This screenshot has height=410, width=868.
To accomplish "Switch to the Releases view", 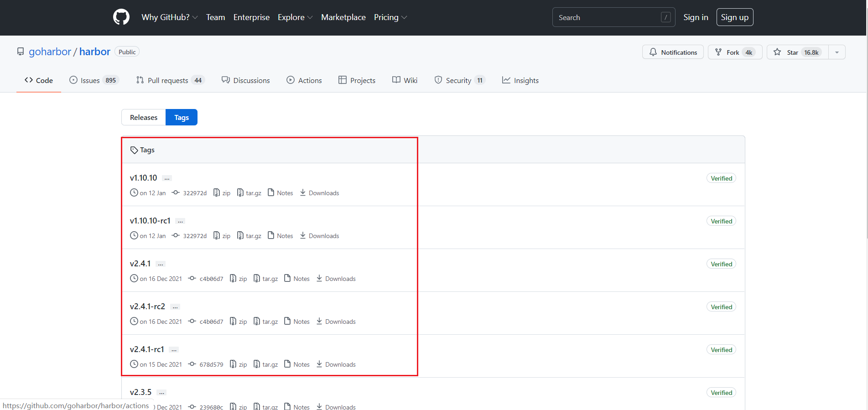I will 144,117.
